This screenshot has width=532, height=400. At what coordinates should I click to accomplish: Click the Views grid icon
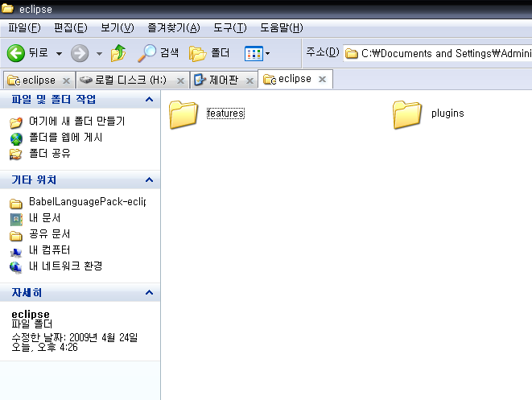[254, 53]
